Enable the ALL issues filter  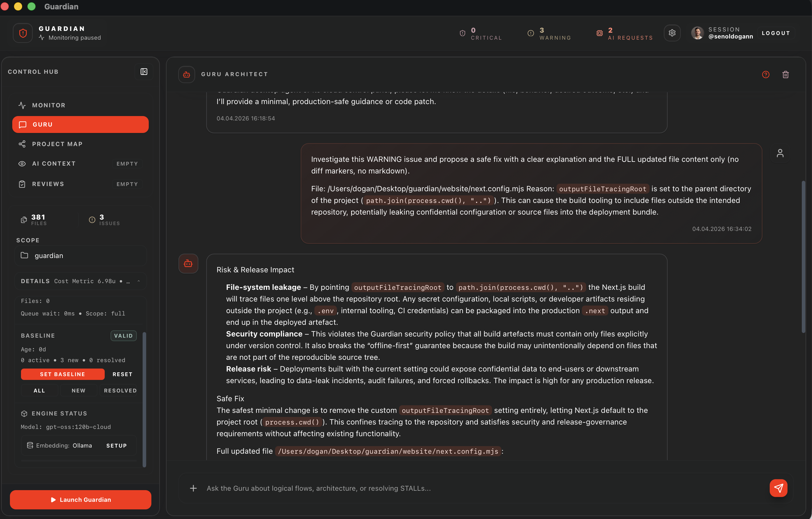pyautogui.click(x=39, y=390)
